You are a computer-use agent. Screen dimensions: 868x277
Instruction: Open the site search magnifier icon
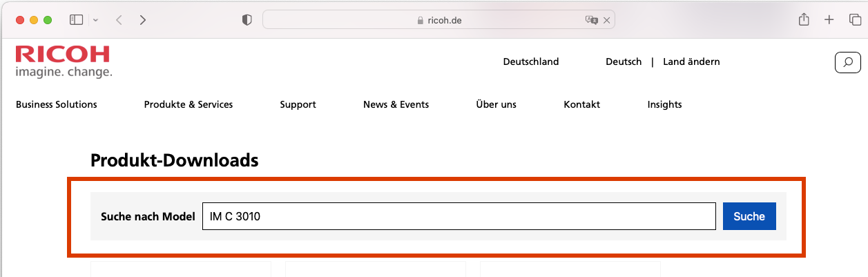848,62
